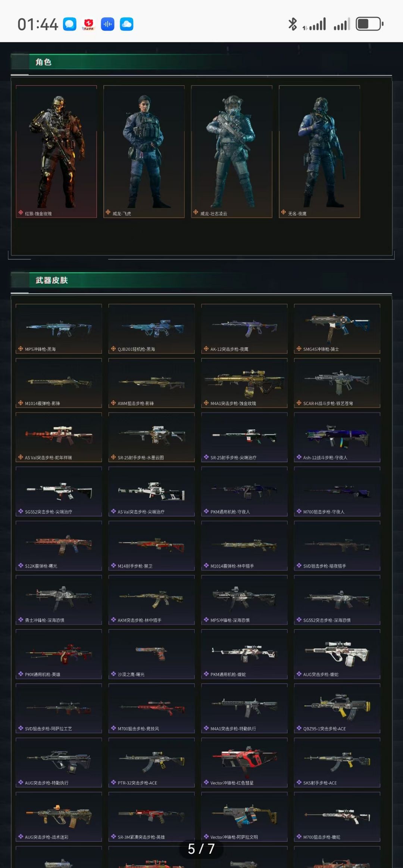
Task: Pick the 沙漠之鹰-曙光 pistol skin
Action: [x=151, y=654]
